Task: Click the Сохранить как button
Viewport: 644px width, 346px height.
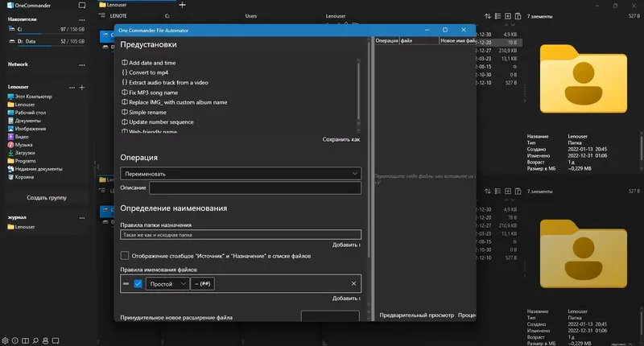Action: 341,139
